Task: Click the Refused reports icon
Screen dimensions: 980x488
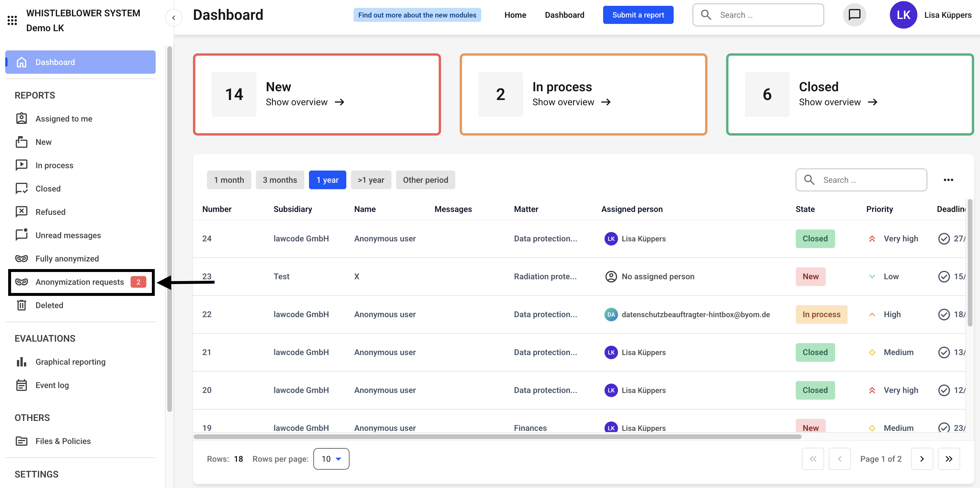Action: (x=21, y=211)
